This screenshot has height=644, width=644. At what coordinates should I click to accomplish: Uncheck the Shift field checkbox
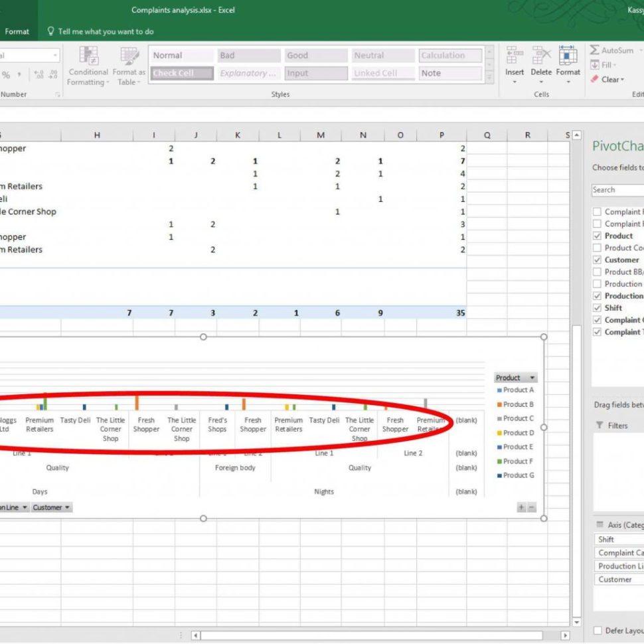[x=598, y=308]
